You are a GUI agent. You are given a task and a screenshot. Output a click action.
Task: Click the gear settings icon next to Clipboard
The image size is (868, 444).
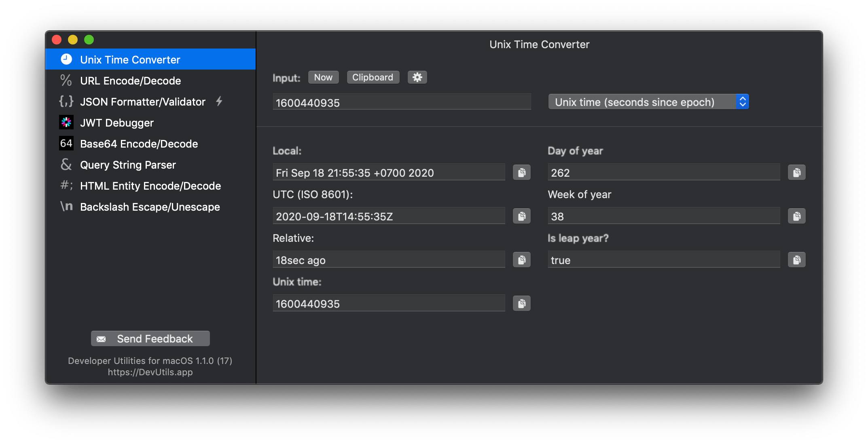(x=417, y=77)
